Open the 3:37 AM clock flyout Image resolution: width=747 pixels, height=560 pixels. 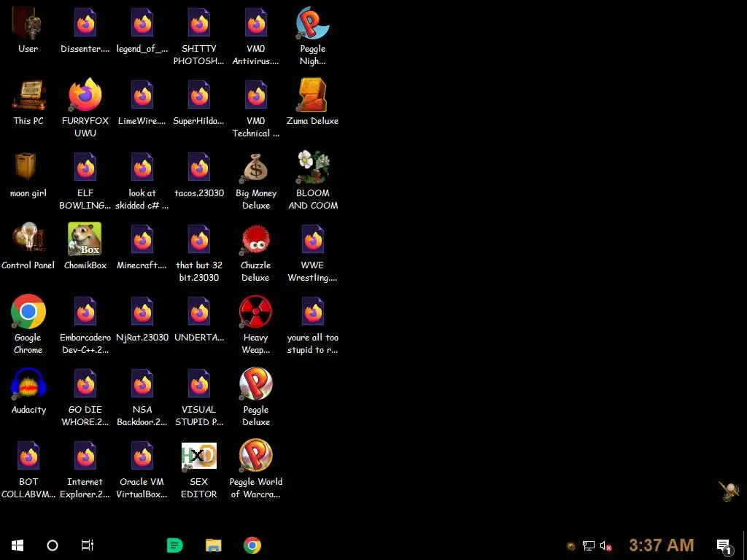(x=661, y=545)
